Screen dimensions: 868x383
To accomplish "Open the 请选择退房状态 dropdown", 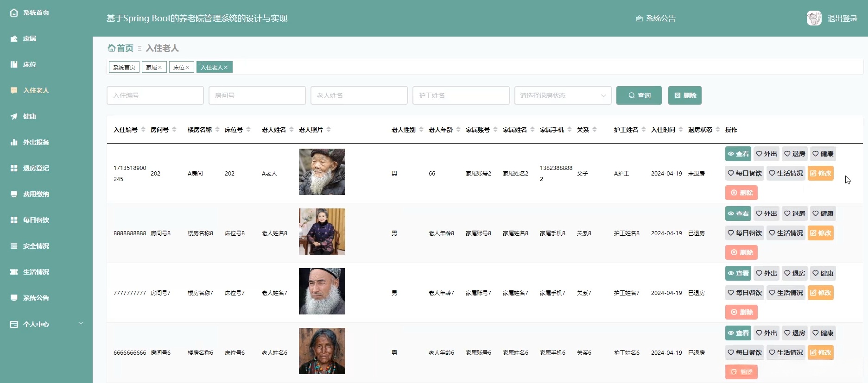I will point(563,95).
